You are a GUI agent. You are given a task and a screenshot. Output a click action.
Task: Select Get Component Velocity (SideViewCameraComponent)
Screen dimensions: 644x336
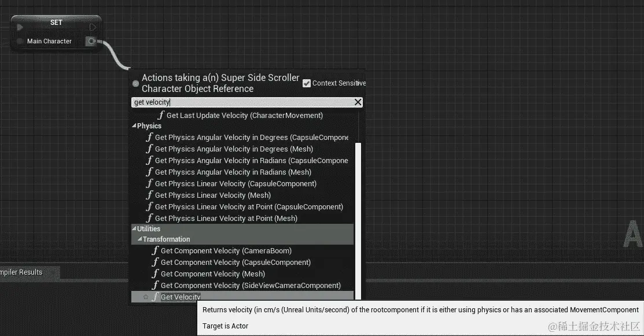pos(251,285)
